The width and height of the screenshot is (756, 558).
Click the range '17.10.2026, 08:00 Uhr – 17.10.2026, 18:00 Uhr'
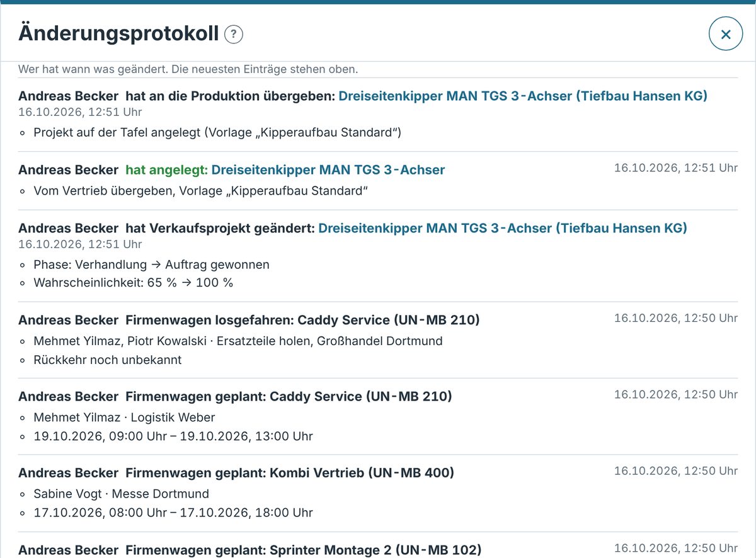(173, 512)
